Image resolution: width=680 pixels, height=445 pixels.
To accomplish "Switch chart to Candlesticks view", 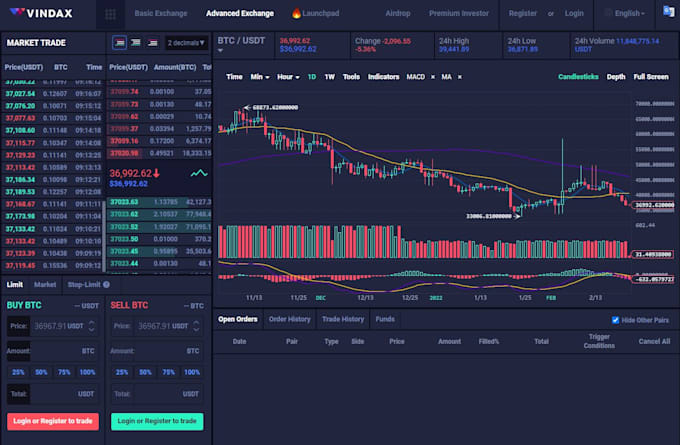I will pos(578,77).
